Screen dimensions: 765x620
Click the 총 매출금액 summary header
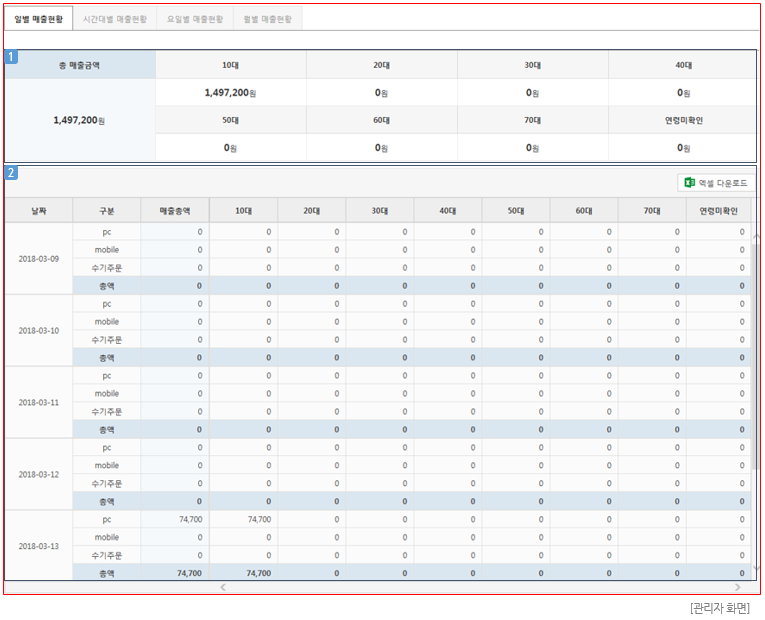coord(80,65)
